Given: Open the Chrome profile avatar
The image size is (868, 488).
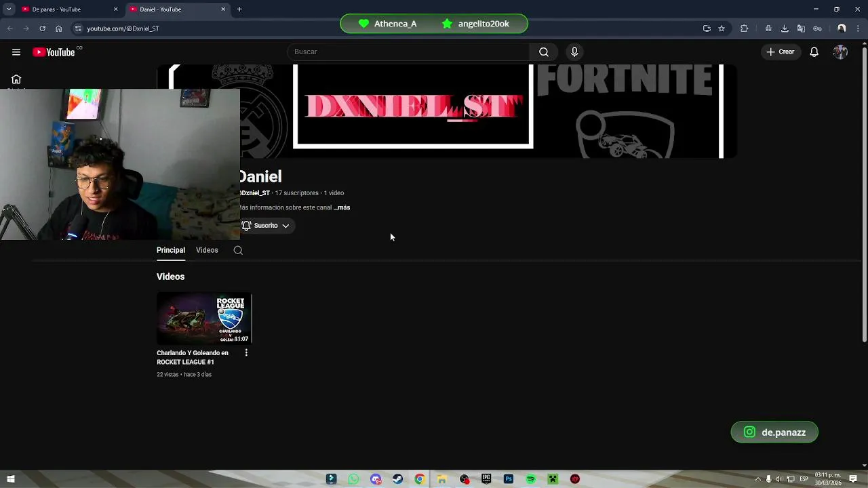Looking at the screenshot, I should (842, 28).
